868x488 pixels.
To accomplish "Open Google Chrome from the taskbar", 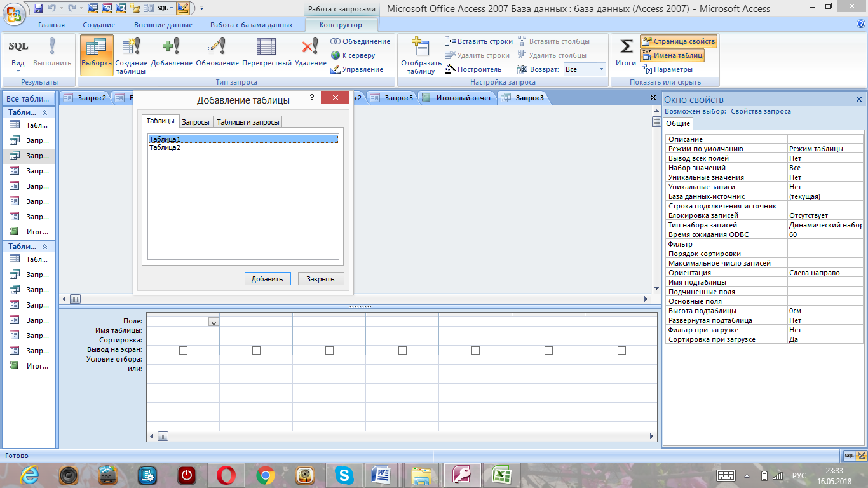I will click(265, 475).
